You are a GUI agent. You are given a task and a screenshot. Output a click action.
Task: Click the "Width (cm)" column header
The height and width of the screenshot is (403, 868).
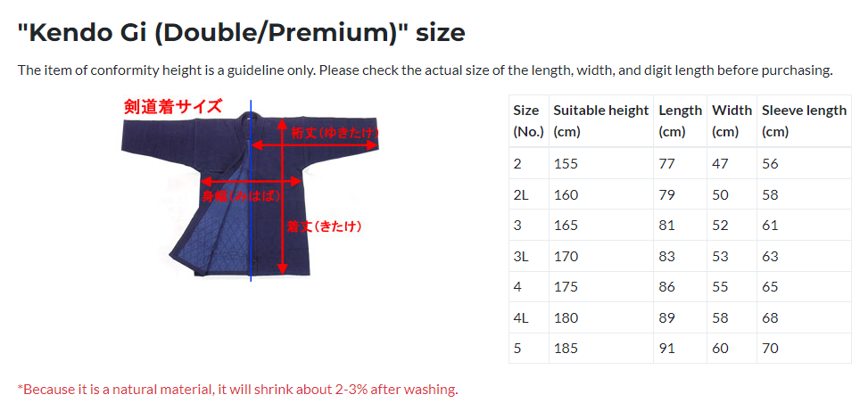(x=732, y=120)
